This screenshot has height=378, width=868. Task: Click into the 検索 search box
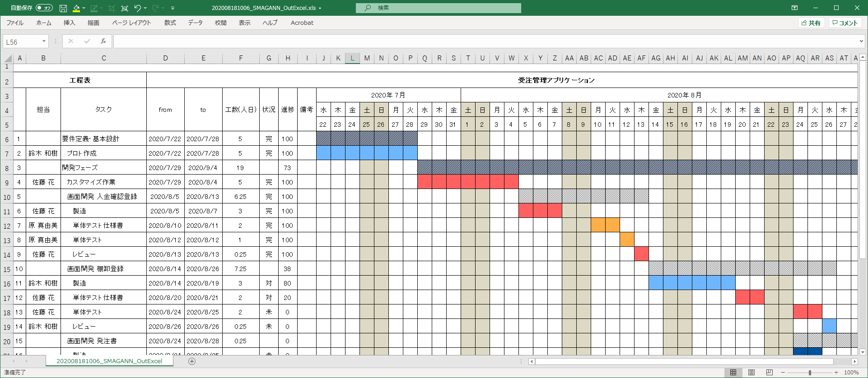pyautogui.click(x=438, y=8)
